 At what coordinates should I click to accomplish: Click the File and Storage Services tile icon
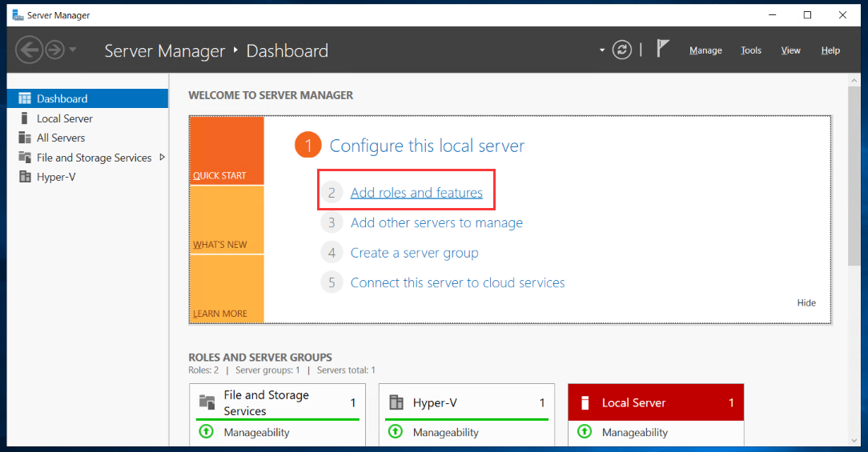207,402
